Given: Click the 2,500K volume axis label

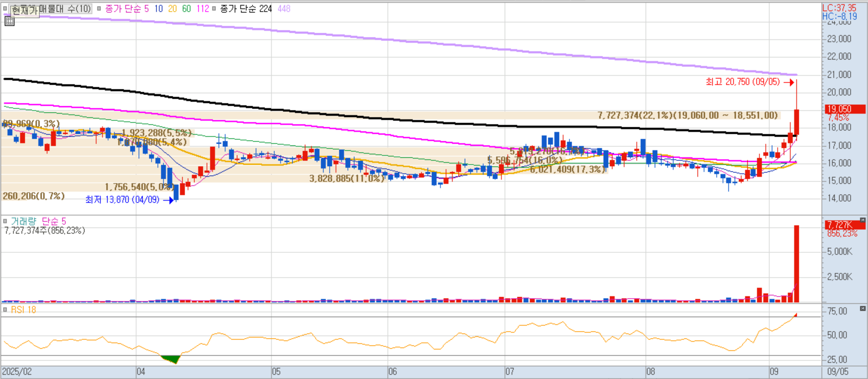Looking at the screenshot, I should point(840,277).
